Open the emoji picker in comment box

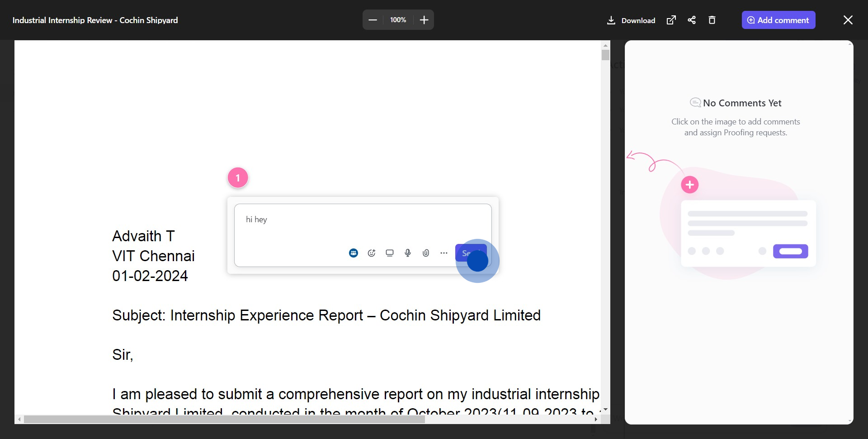372,253
